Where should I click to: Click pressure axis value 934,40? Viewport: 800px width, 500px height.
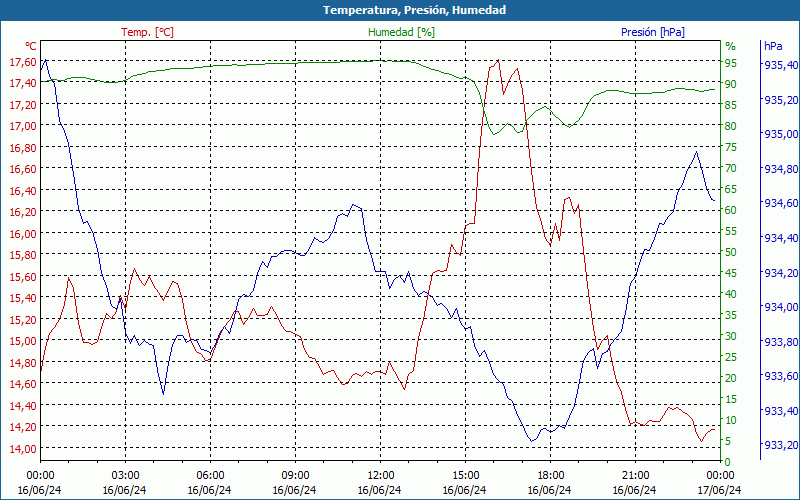780,238
